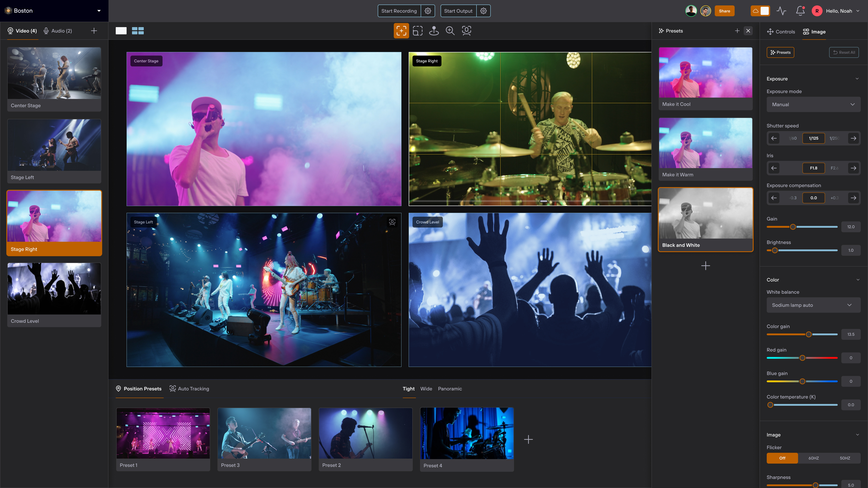
Task: Open the Auto Tracking tab
Action: 189,389
